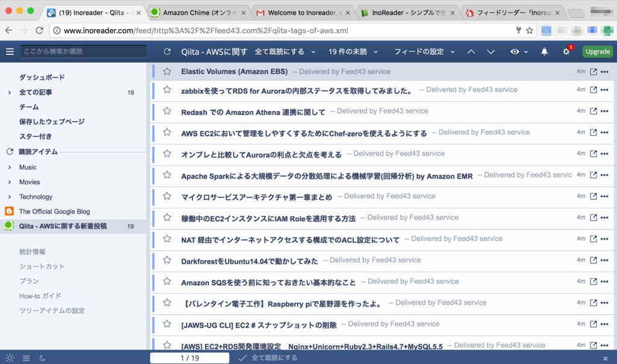
Task: Switch to InoReader - シンプルで browser tab
Action: tap(408, 13)
